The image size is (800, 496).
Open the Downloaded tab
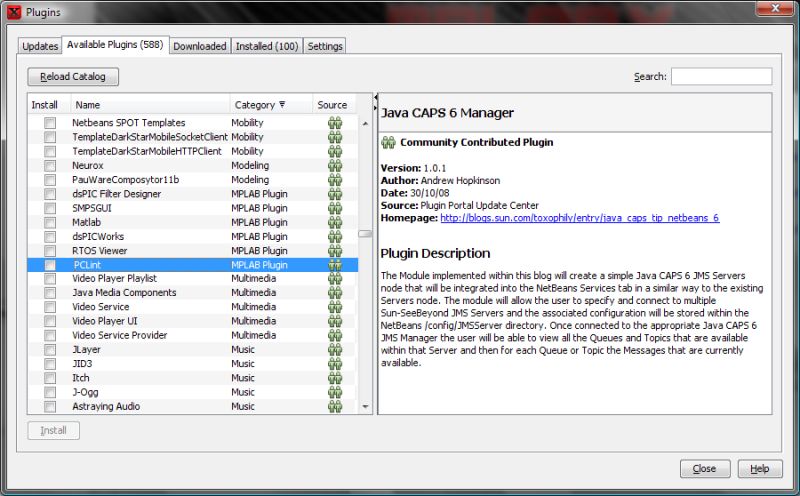pos(199,46)
